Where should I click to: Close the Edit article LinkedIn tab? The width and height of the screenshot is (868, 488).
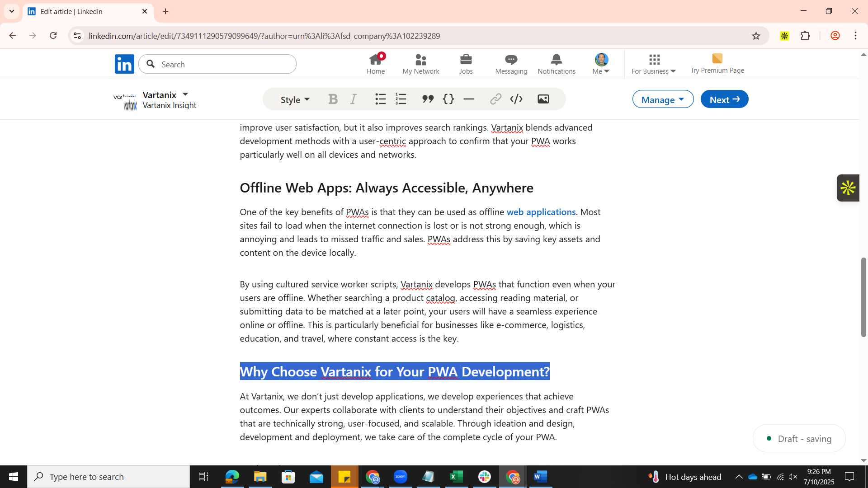145,11
